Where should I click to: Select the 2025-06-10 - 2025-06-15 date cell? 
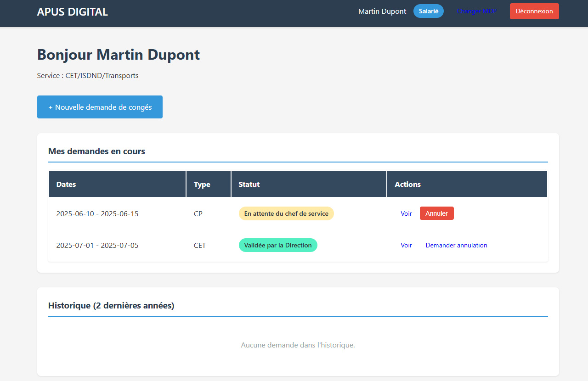click(97, 214)
